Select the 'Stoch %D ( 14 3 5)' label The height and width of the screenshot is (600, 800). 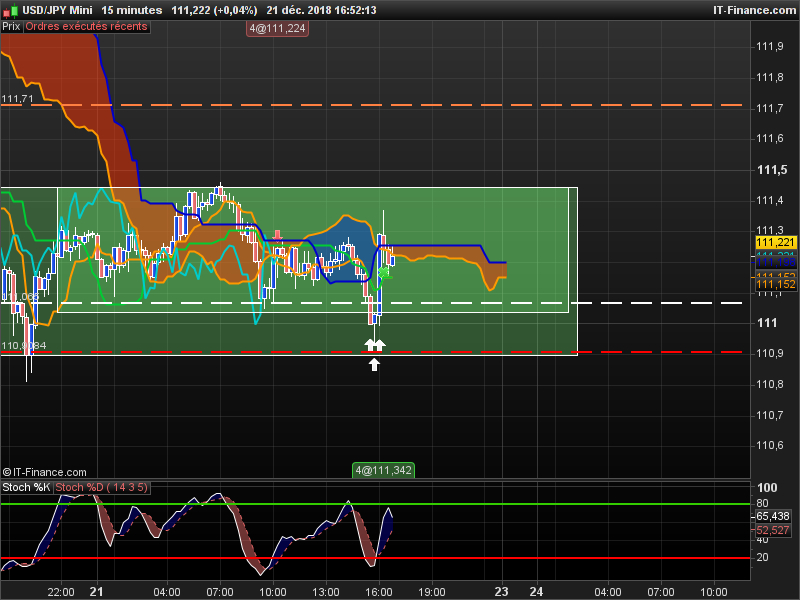click(x=101, y=487)
